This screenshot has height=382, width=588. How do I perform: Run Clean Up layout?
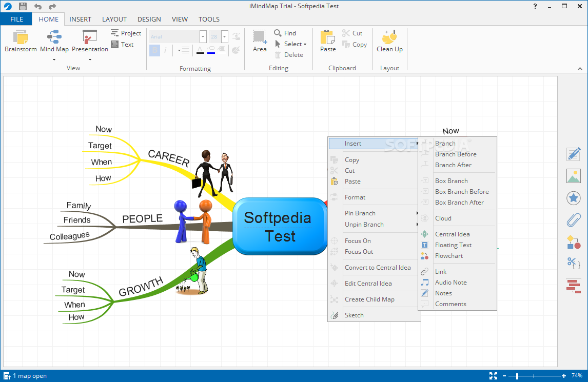[x=389, y=41]
